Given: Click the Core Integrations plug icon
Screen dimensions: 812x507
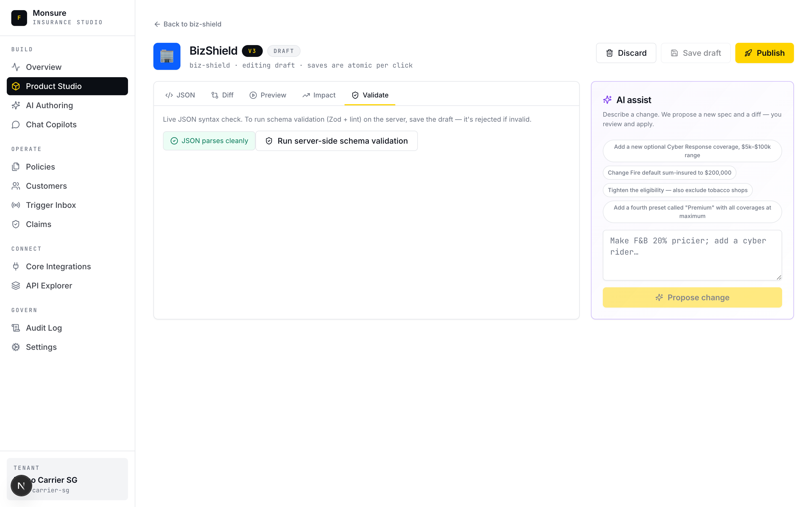Looking at the screenshot, I should [x=16, y=266].
